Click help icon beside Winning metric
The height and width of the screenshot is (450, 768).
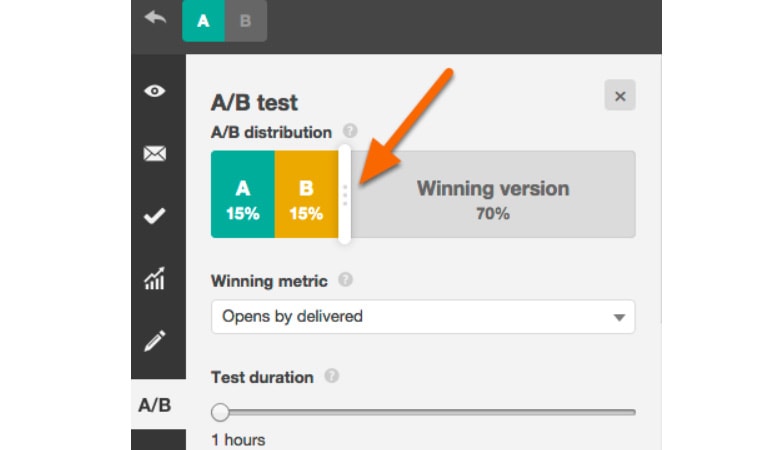pos(345,280)
